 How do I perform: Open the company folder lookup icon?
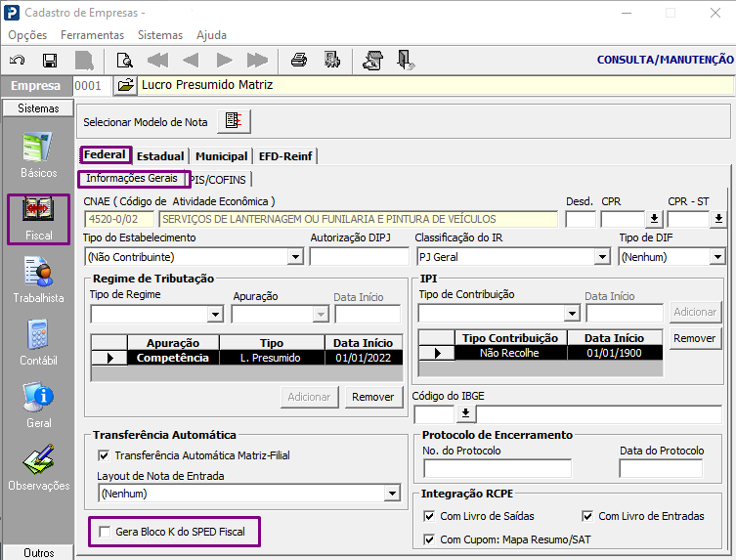click(x=125, y=86)
